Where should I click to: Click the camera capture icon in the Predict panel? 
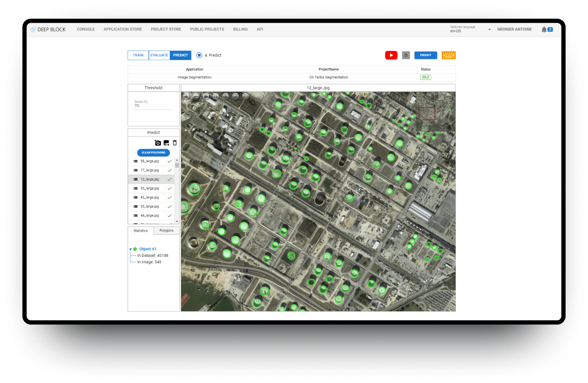point(158,143)
